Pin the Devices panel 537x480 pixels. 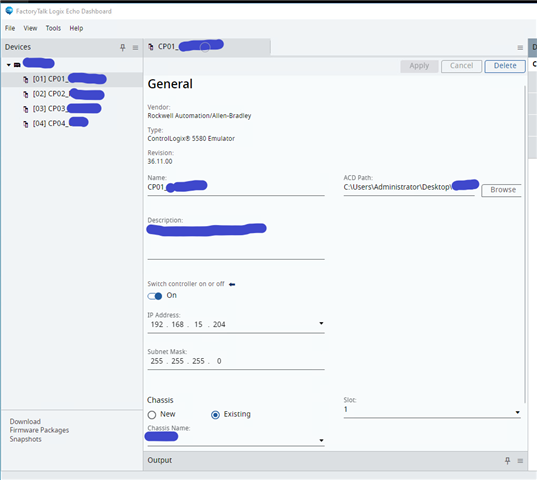pos(123,47)
